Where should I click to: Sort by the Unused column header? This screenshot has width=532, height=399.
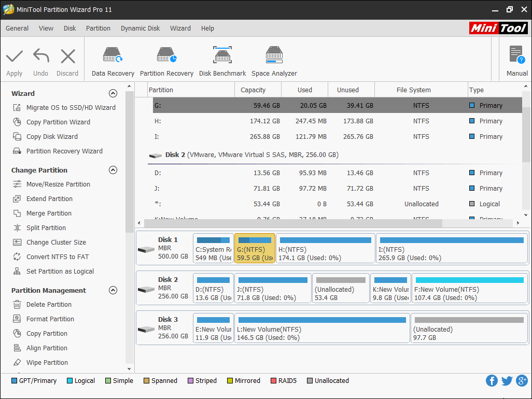351,90
